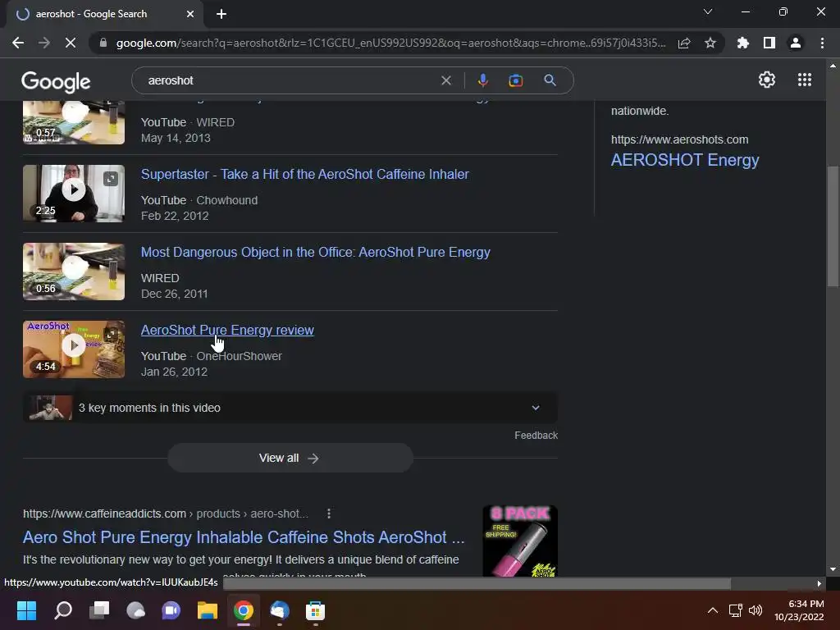Open the tab search chevron in title bar
840x630 pixels.
click(x=708, y=11)
